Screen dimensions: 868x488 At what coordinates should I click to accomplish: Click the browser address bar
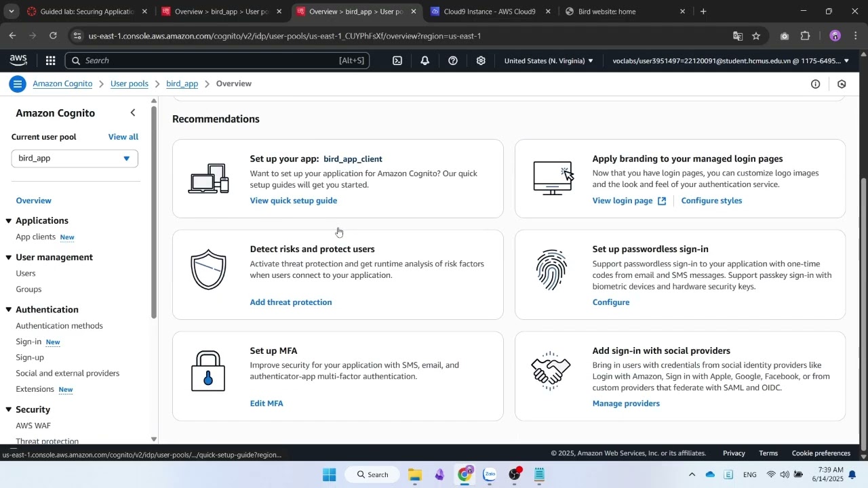[x=400, y=36]
